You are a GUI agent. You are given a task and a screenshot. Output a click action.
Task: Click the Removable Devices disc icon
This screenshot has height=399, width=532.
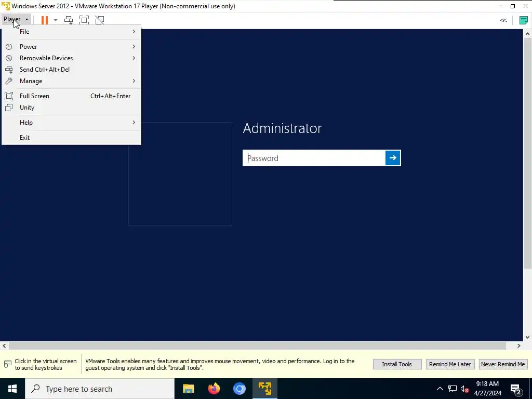click(x=9, y=58)
